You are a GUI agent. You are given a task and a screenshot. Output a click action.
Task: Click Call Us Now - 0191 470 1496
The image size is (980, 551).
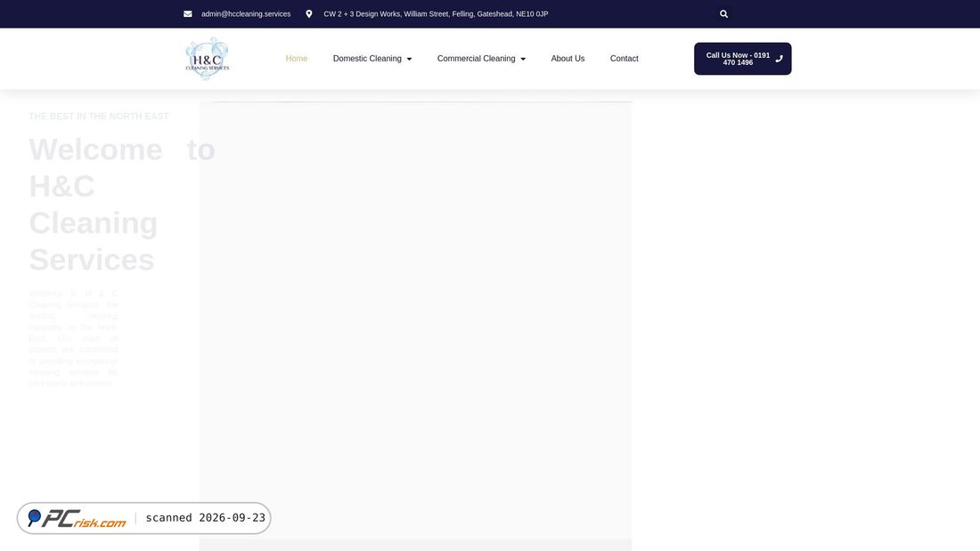coord(742,59)
